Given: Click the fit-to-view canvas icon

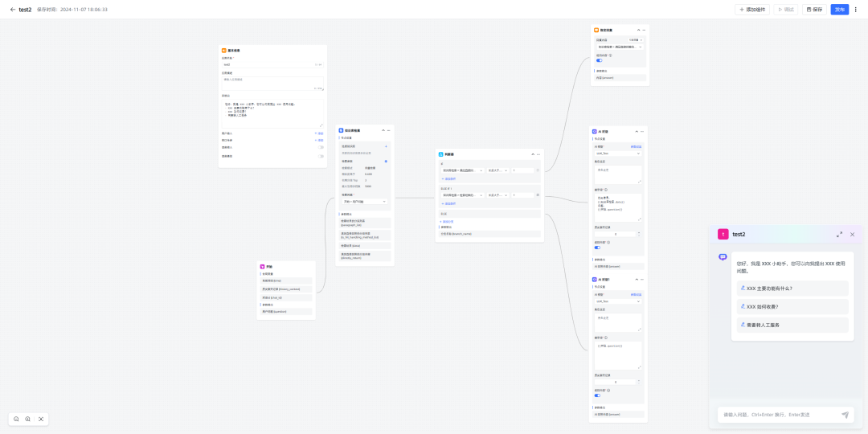Looking at the screenshot, I should tap(42, 419).
